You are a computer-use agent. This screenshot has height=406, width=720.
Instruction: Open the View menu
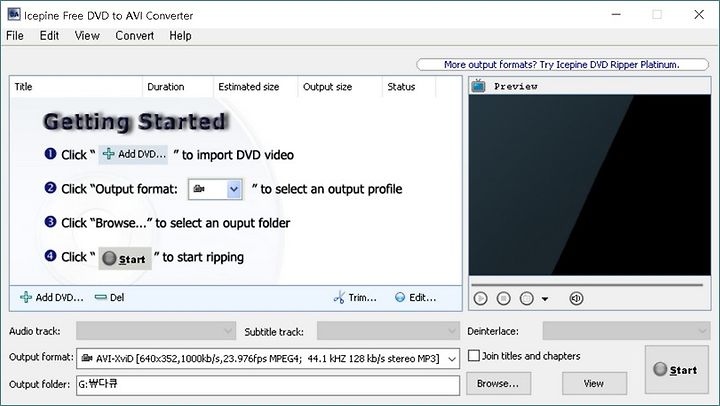click(x=87, y=35)
